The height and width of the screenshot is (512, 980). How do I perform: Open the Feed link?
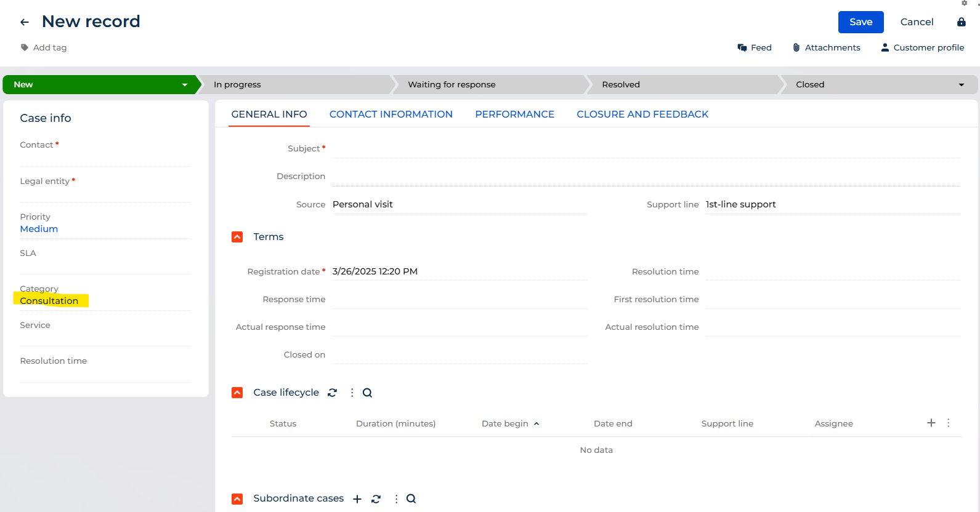click(x=761, y=47)
